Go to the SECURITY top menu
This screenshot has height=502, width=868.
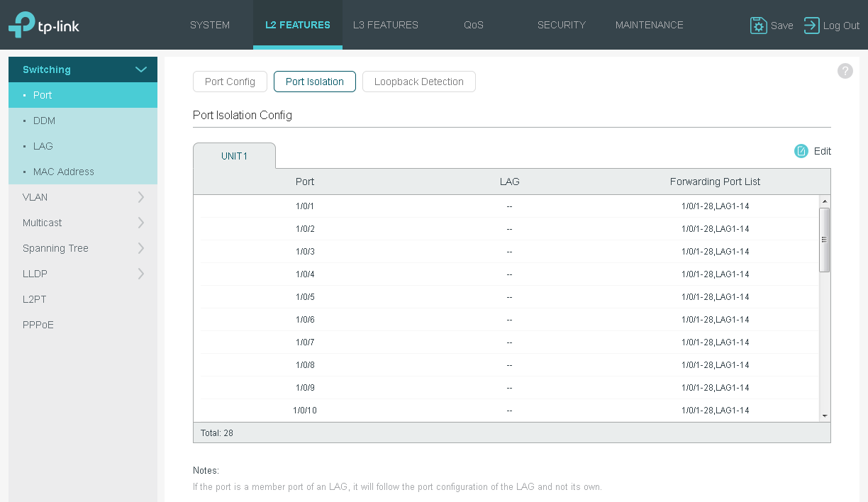[561, 25]
